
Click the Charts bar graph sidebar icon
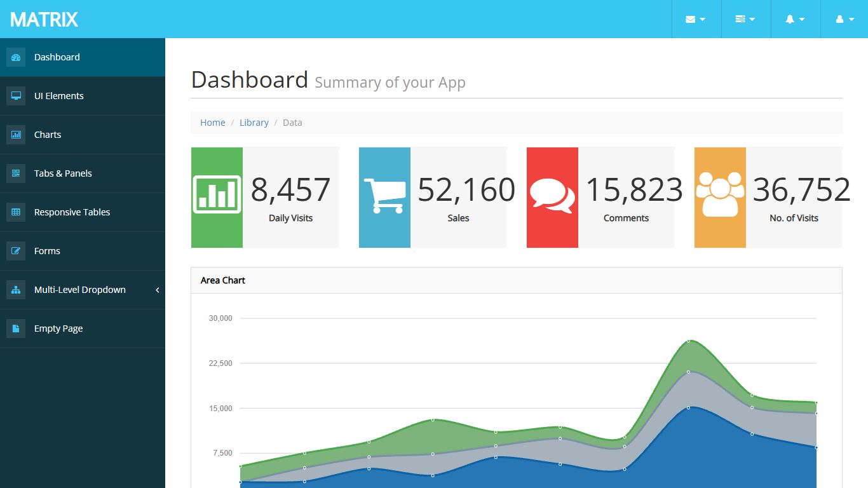(16, 135)
